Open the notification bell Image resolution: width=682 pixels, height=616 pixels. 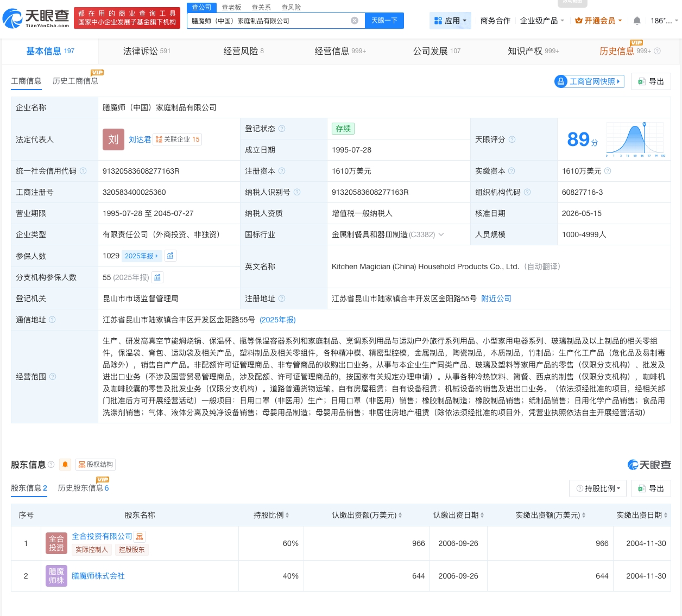(x=637, y=21)
